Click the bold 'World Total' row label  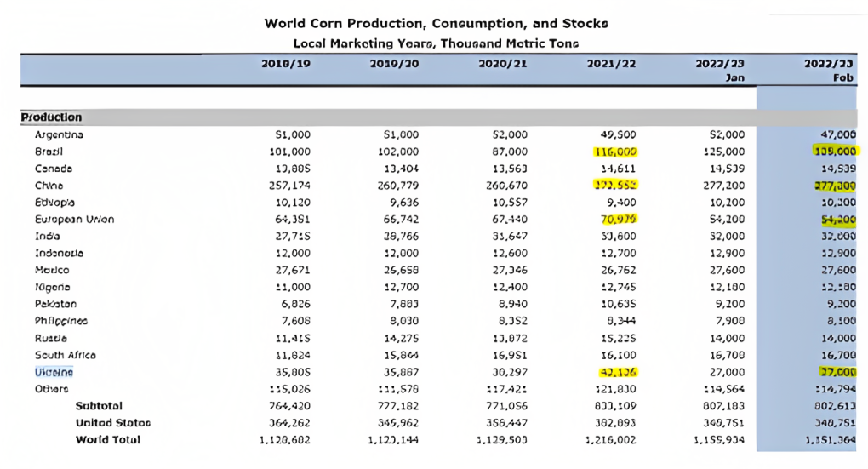coord(108,440)
